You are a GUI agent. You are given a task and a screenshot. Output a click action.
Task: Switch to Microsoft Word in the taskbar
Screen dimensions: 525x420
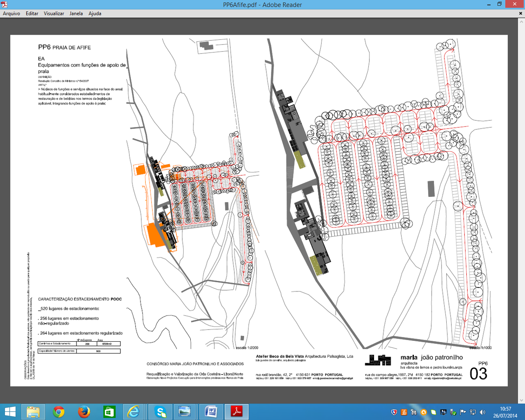[212, 412]
